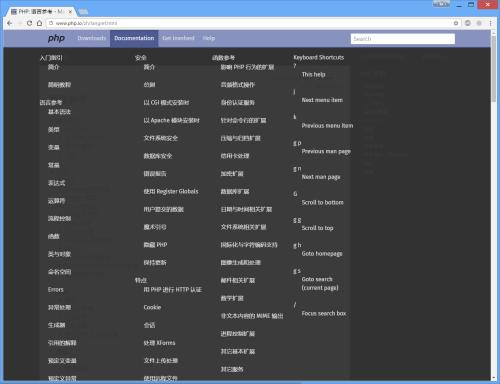Open the 处理 XForms link
This screenshot has width=500, height=384.
[x=159, y=343]
